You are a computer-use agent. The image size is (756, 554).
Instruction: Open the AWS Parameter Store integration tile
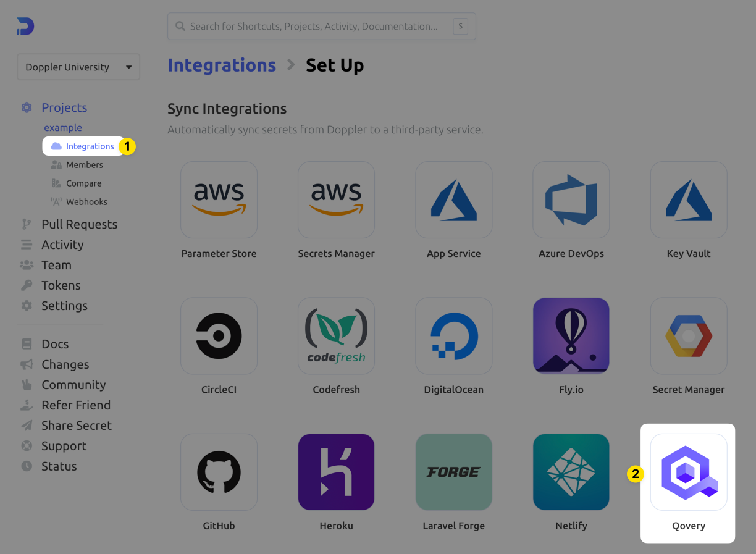(x=219, y=200)
